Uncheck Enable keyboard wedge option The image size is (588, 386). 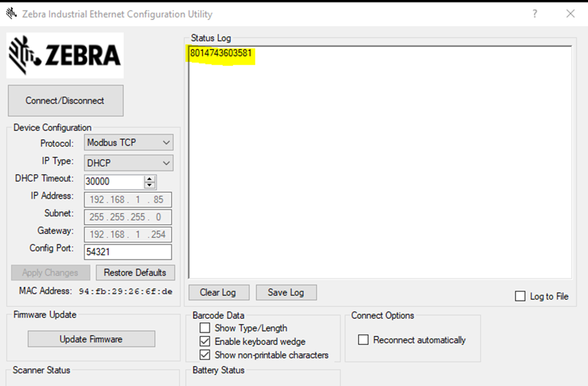point(205,342)
